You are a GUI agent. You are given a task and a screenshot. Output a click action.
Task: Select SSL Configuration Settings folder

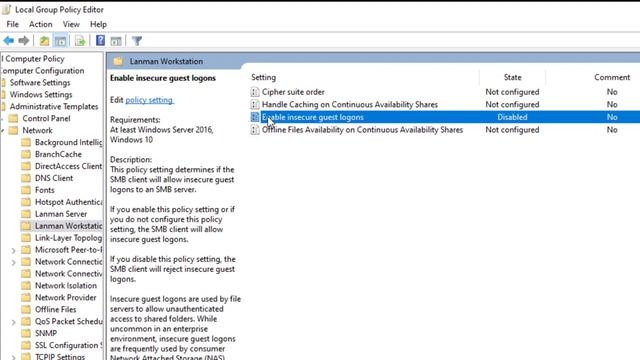click(69, 345)
